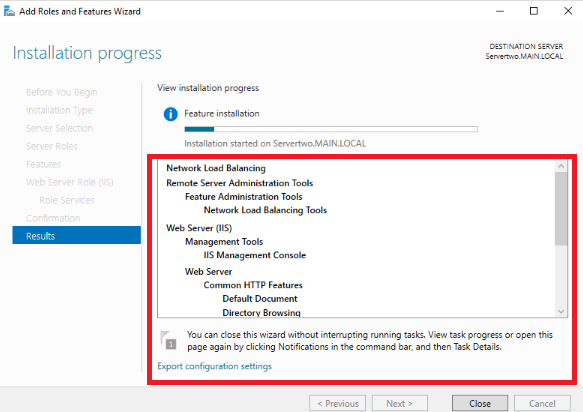
Task: Click the blue info icon beside Feature installation
Action: (x=171, y=114)
